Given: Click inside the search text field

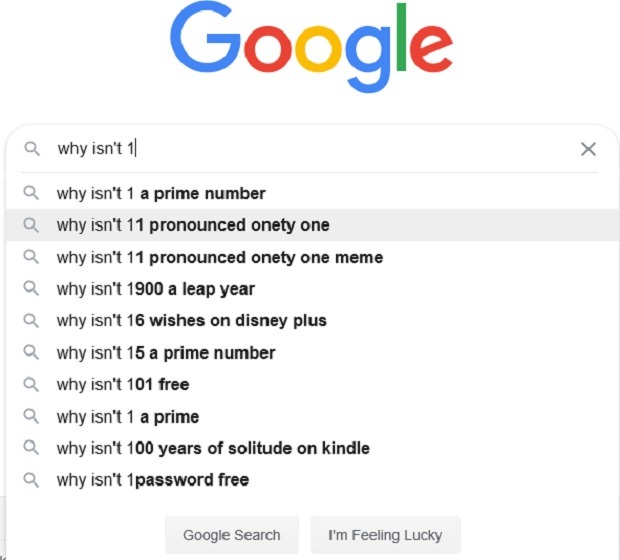Looking at the screenshot, I should click(x=314, y=149).
